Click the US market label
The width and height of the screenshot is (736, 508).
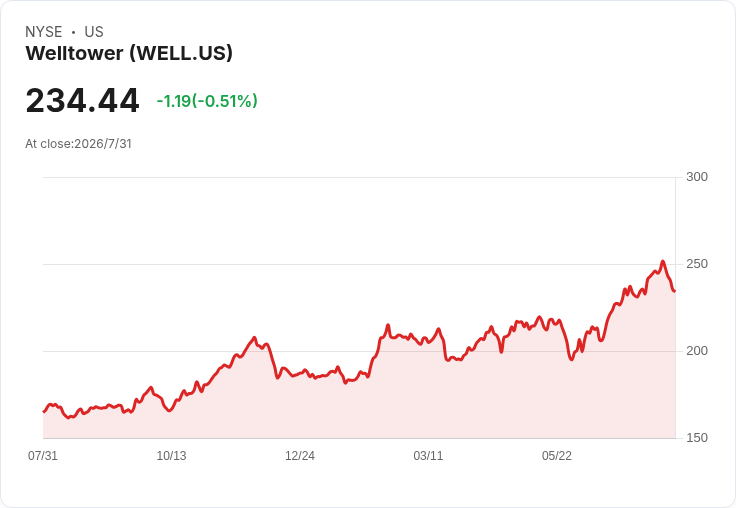click(94, 32)
